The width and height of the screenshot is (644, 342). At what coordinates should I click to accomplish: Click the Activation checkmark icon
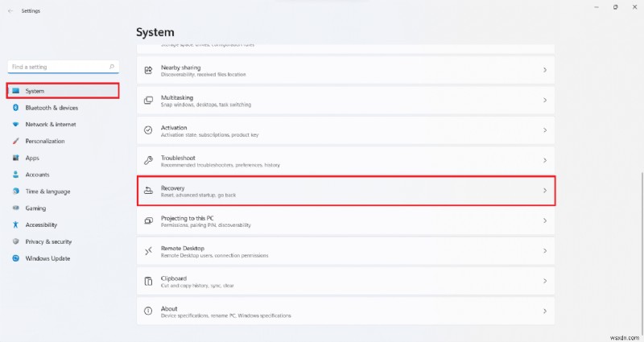[x=148, y=130]
